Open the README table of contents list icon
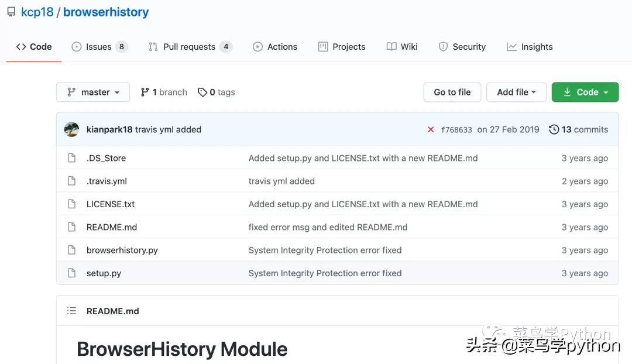Viewport: 632px width, 364px height. 72,311
